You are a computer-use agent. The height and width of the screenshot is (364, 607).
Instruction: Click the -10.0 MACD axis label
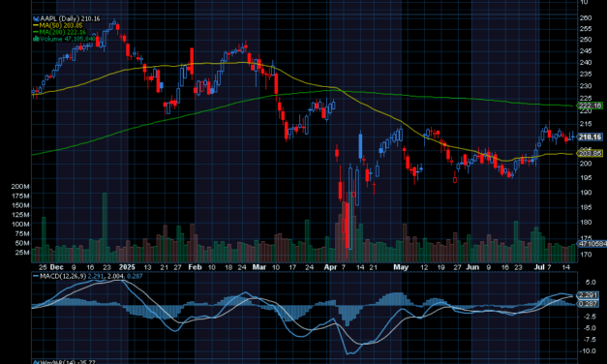click(588, 351)
